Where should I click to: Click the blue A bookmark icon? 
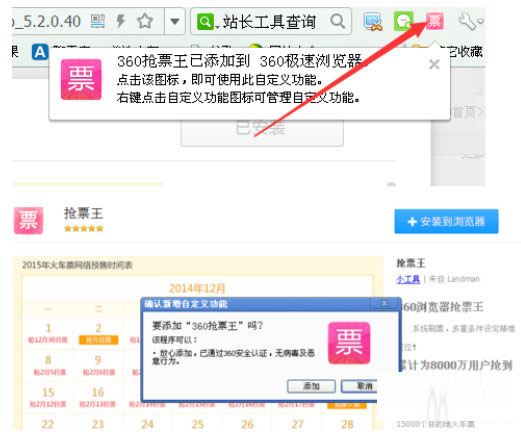coord(40,52)
